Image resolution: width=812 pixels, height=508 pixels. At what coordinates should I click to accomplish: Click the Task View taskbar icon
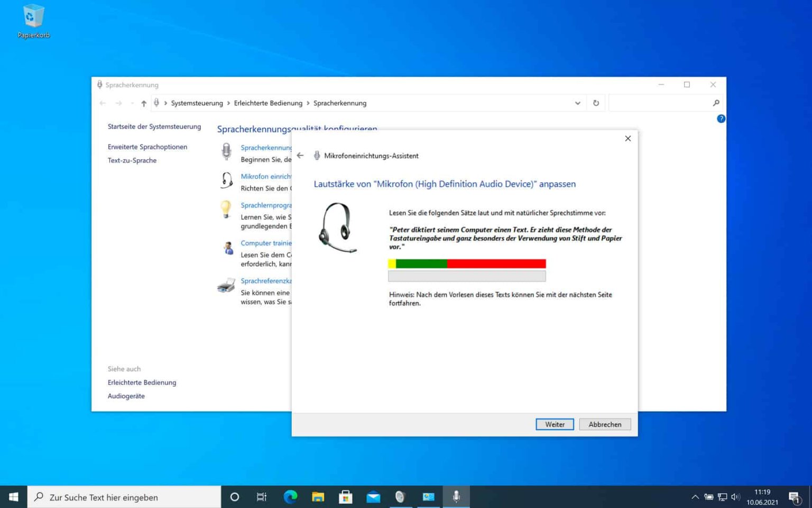click(262, 497)
